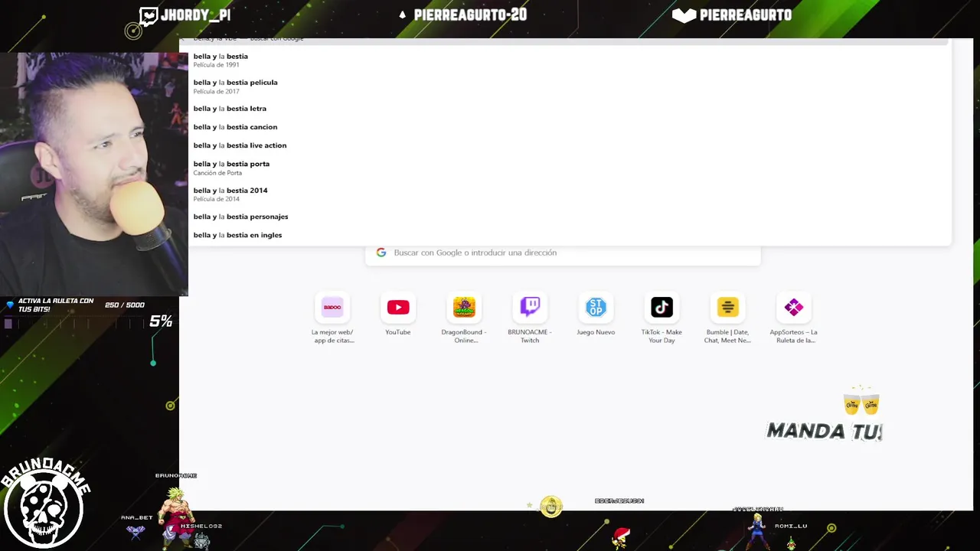Open the Badoo shortcut tile

332,308
